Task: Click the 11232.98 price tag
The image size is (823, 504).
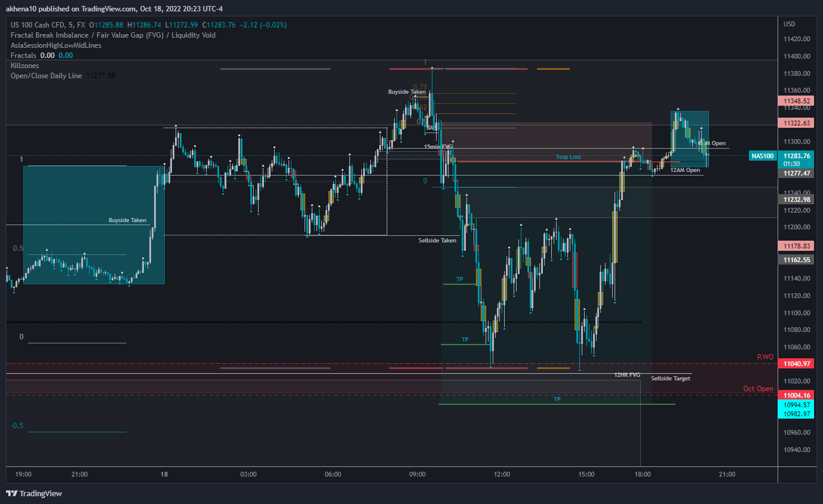Action: point(796,199)
